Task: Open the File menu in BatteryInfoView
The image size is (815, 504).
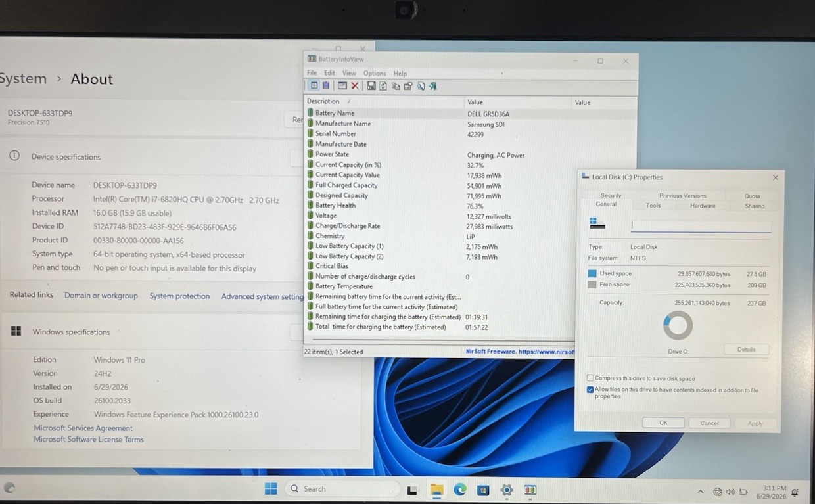Action: (312, 73)
